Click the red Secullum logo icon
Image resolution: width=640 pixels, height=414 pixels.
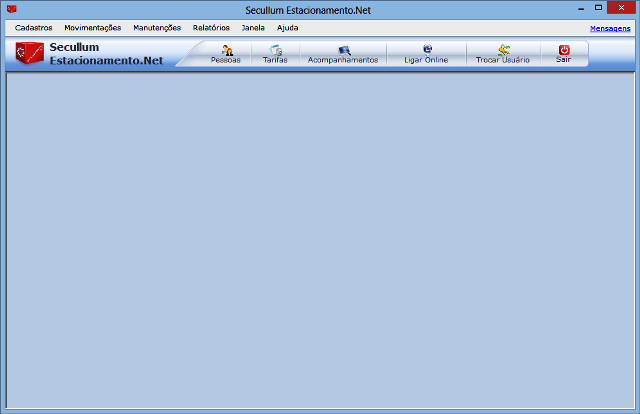[x=30, y=54]
